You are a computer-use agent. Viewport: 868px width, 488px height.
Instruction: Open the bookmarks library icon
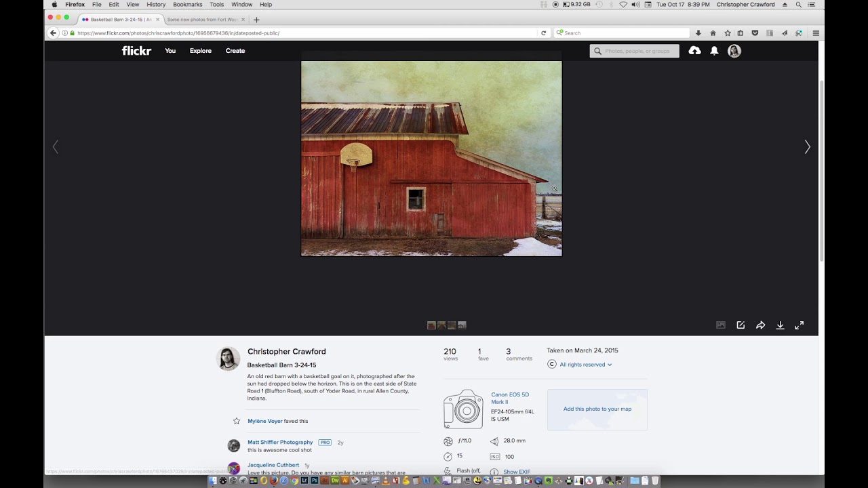coord(741,33)
